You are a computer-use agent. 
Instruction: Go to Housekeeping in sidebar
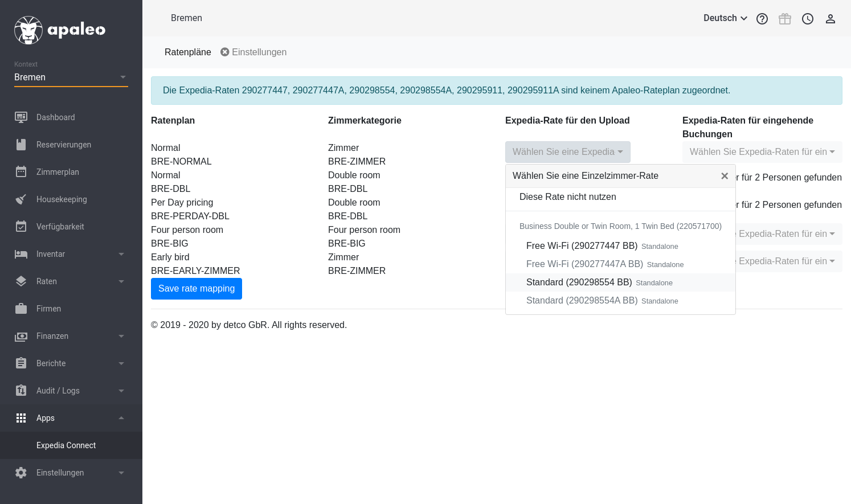coord(62,199)
